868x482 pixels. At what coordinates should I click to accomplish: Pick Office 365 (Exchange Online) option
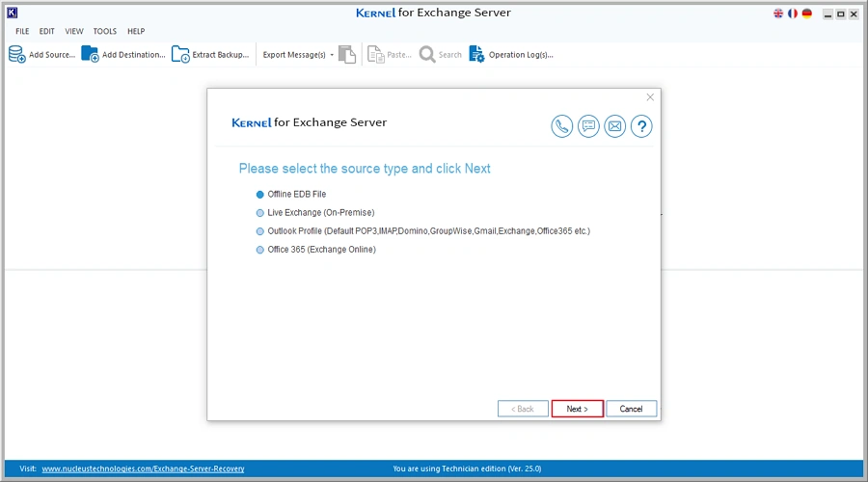click(259, 250)
